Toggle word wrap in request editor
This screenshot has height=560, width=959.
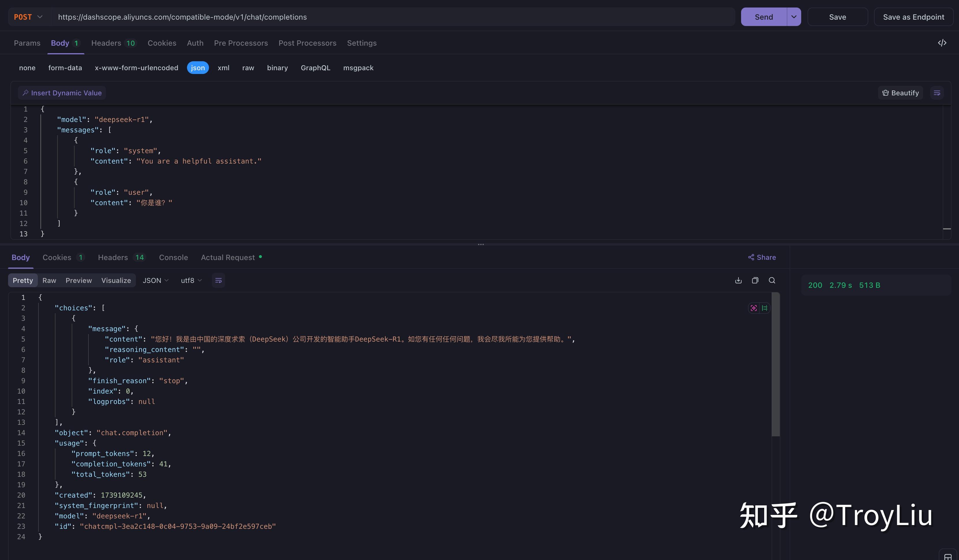click(x=937, y=93)
